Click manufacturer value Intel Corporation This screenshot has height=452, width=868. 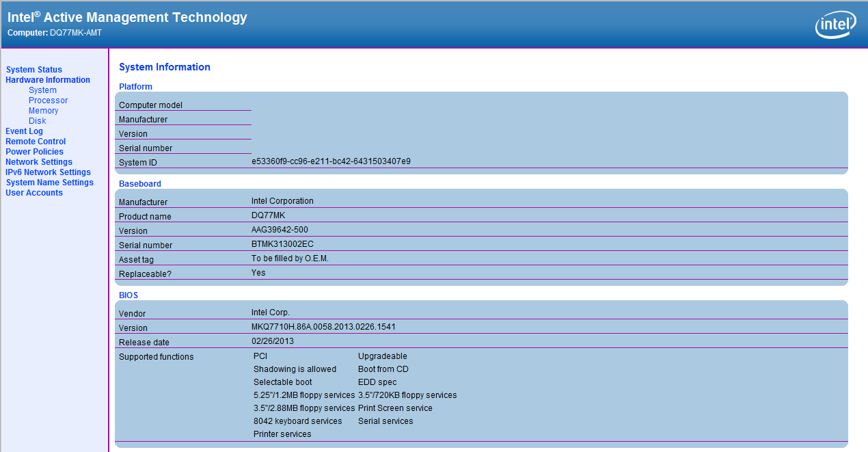point(282,201)
